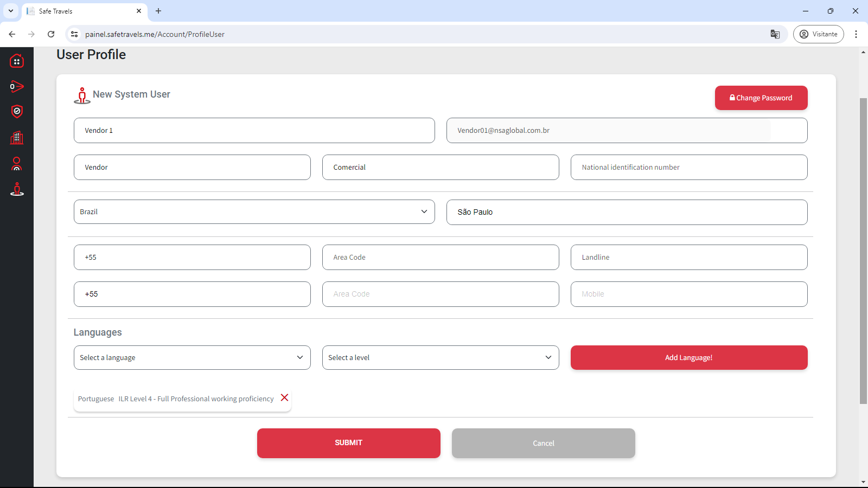Focus the National identification number field
This screenshot has width=868, height=488.
[688, 168]
